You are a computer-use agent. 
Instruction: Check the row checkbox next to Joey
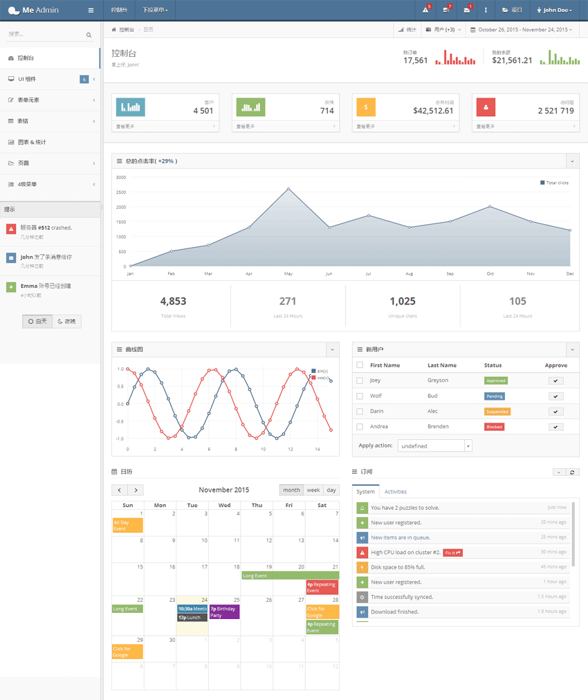click(359, 380)
